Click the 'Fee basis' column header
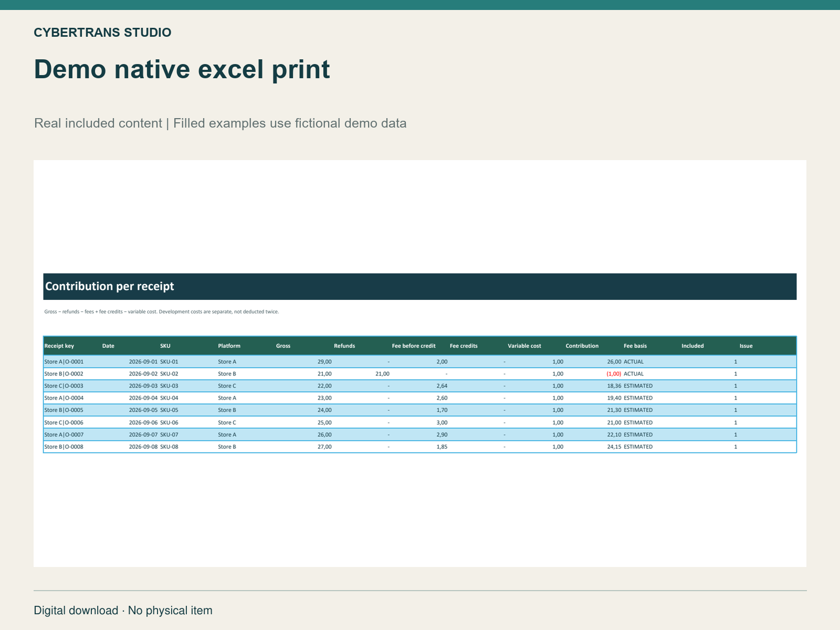This screenshot has height=630, width=840. tap(635, 346)
